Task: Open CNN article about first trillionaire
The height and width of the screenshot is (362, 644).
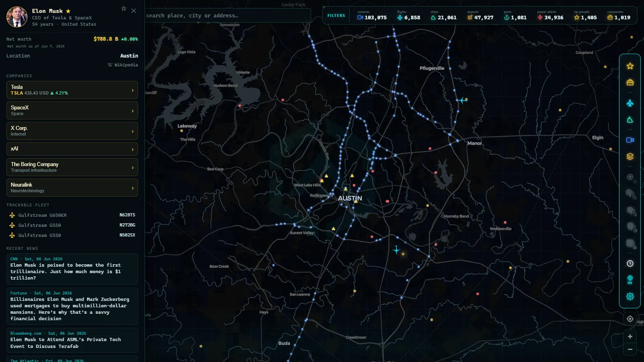Action: tap(72, 269)
